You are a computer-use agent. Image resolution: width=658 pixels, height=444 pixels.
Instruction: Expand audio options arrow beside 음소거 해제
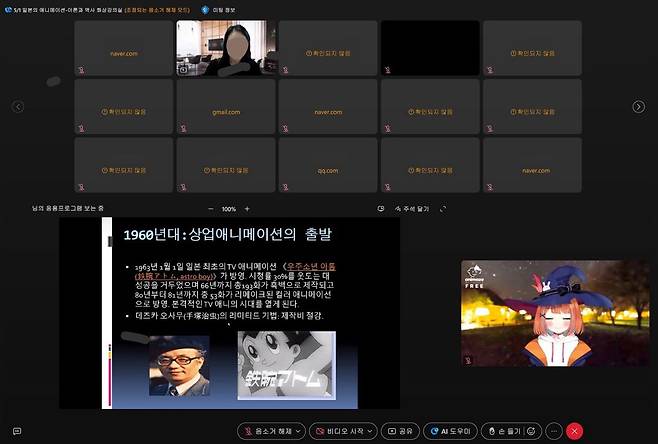tap(298, 431)
